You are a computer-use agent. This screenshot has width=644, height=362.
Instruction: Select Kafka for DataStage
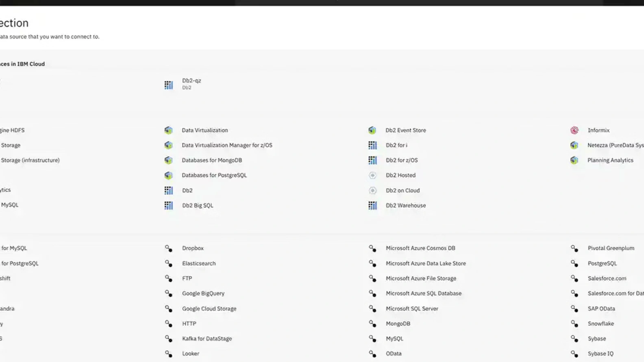207,339
